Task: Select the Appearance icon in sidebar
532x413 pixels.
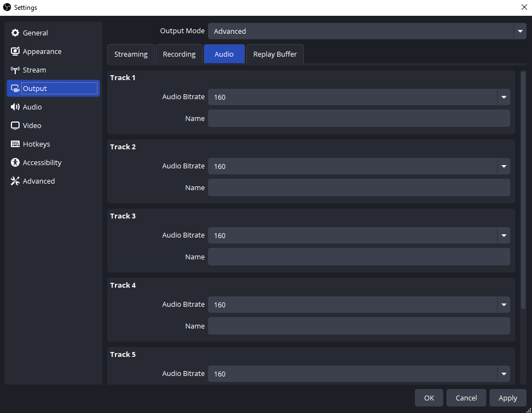Action: coord(15,52)
